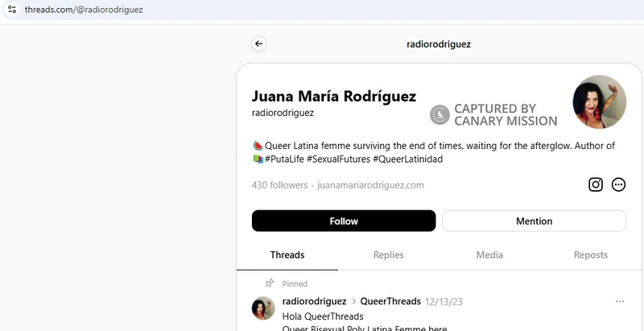Click the Juana María Rodríguez display name
Image resolution: width=644 pixels, height=331 pixels.
(334, 96)
